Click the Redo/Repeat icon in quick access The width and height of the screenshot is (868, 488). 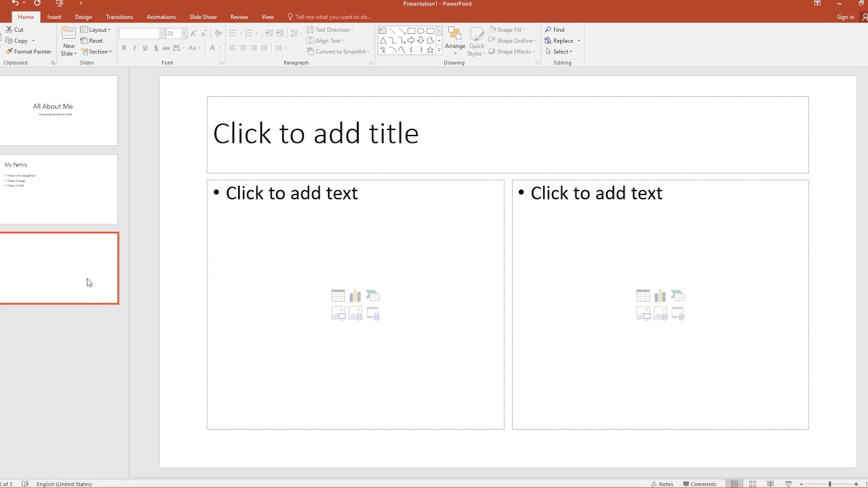(x=37, y=3)
